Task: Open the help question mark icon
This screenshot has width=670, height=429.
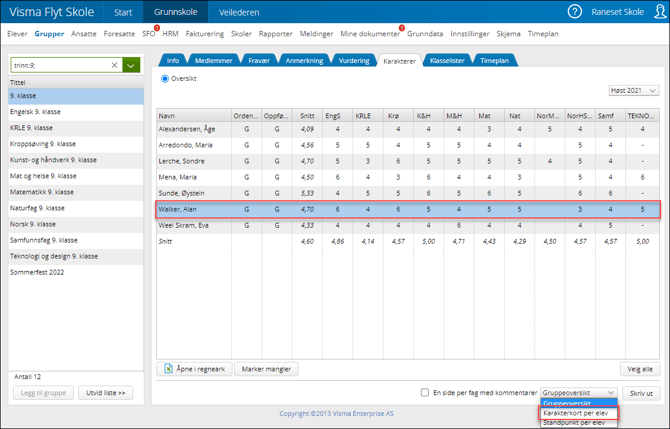Action: pos(574,12)
